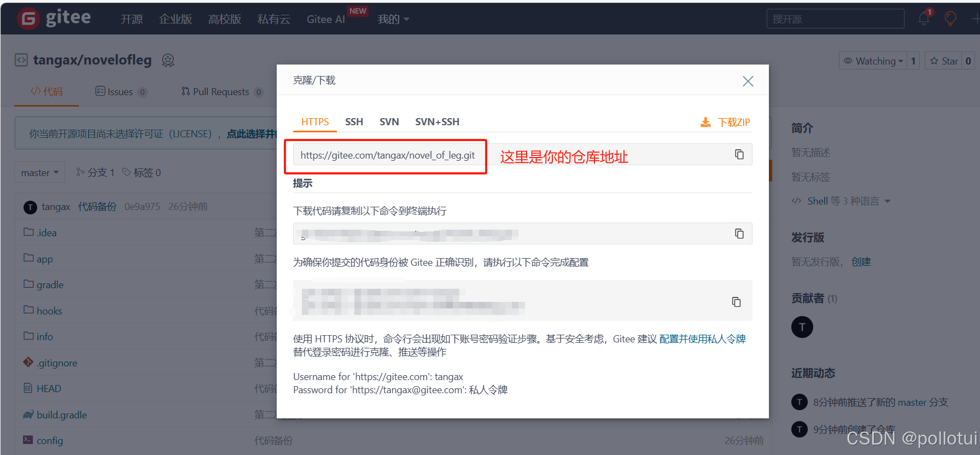The image size is (980, 455).
Task: Open 私有云 in top navigation
Action: point(274,19)
